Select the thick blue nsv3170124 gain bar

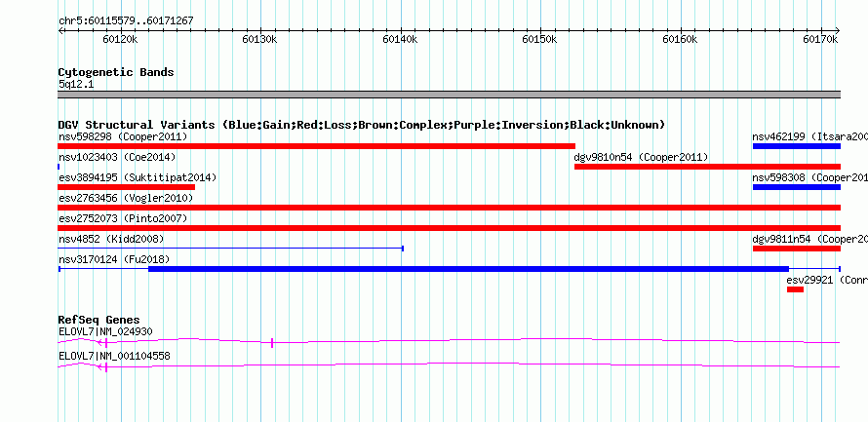tap(468, 269)
